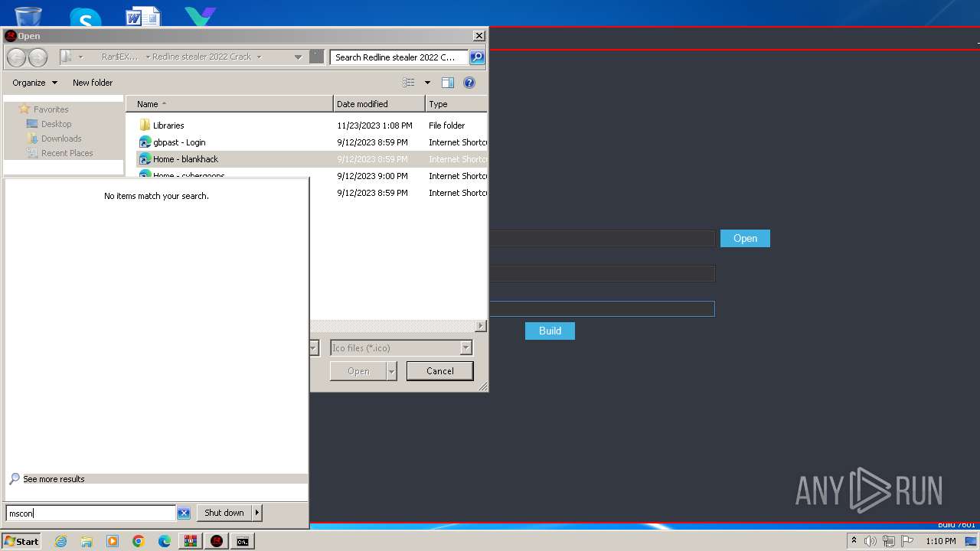Click the Start button on the taskbar
This screenshot has height=551, width=980.
click(x=21, y=541)
